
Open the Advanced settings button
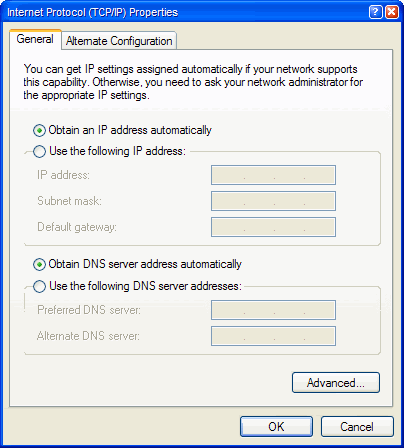tap(336, 383)
